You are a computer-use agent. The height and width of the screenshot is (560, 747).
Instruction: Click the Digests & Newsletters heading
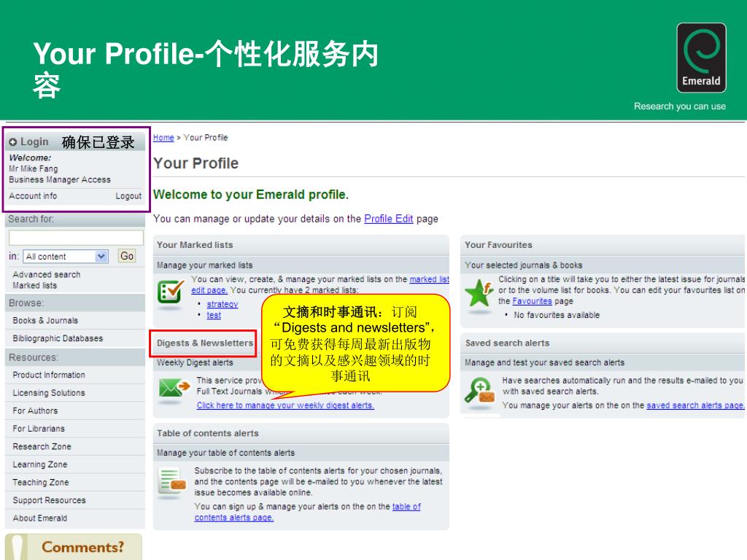pyautogui.click(x=205, y=343)
